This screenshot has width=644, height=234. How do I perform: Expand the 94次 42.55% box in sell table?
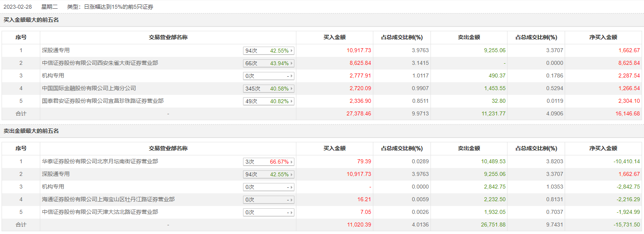268,174
